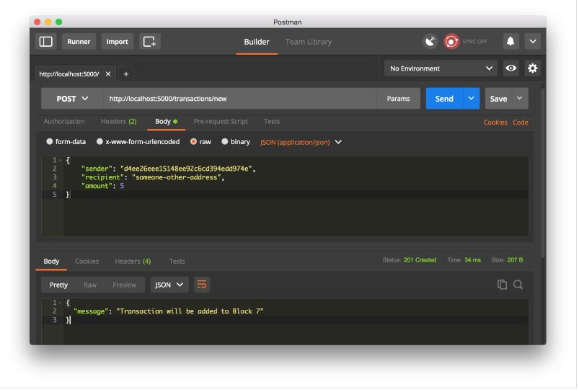The width and height of the screenshot is (579, 392).
Task: Click the vertical scrollbar on right
Action: [x=543, y=171]
